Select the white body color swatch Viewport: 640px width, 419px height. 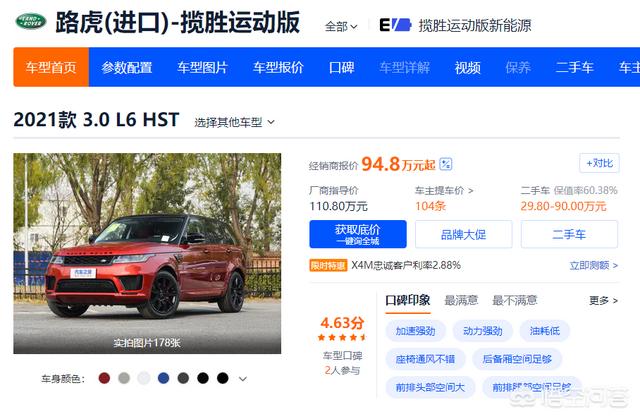pos(144,378)
